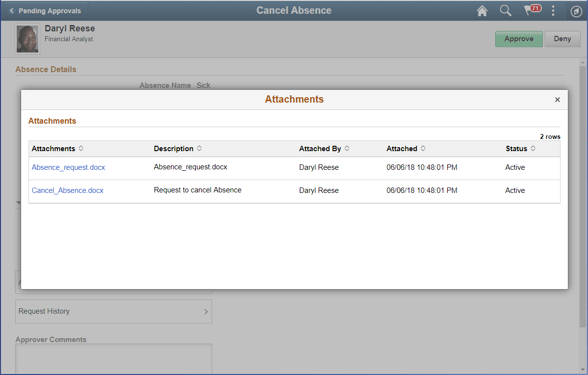Select the Cancel Absence title bar
The image size is (588, 375).
pos(294,10)
